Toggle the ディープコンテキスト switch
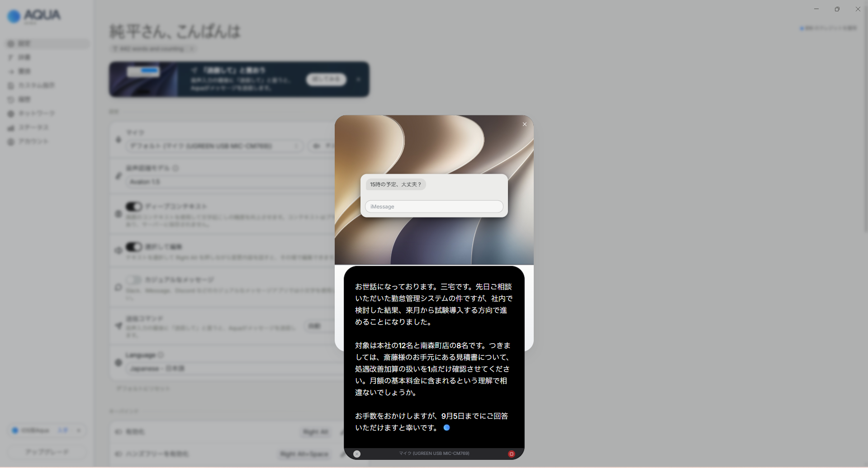 pyautogui.click(x=134, y=207)
